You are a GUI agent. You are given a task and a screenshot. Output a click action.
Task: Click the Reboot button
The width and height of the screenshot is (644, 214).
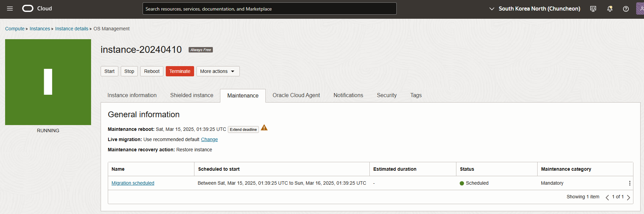click(x=152, y=71)
